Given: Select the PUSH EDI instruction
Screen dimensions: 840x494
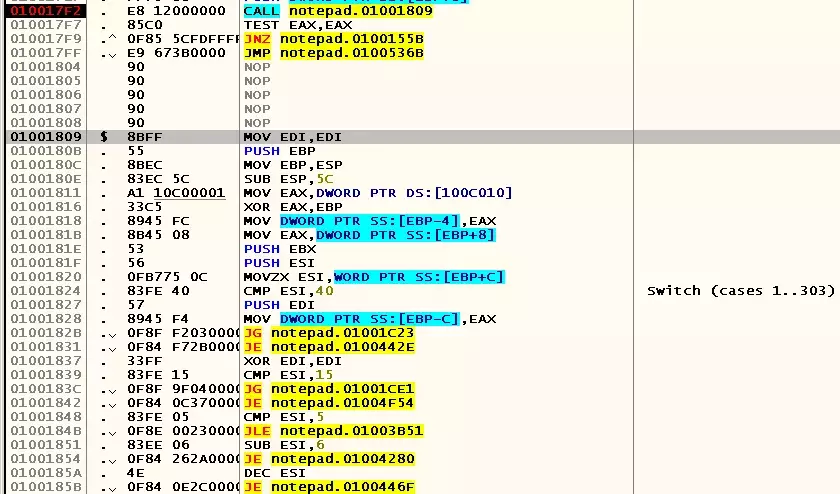Looking at the screenshot, I should coord(279,305).
